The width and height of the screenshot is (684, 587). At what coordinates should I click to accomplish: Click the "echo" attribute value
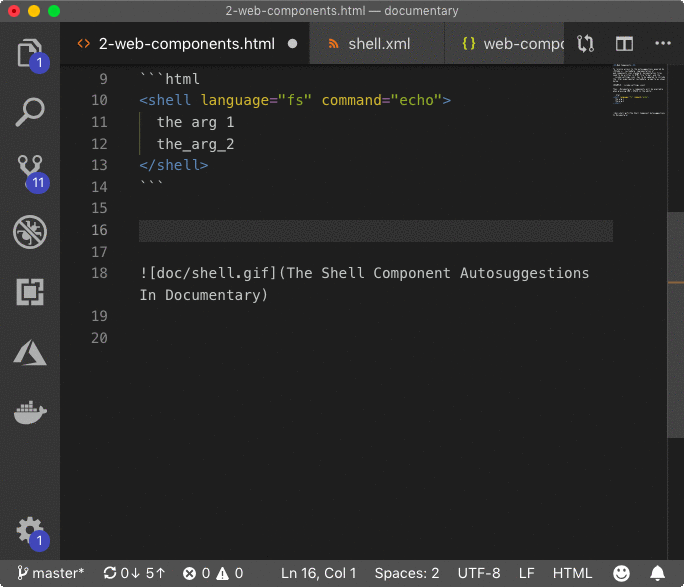click(x=416, y=100)
